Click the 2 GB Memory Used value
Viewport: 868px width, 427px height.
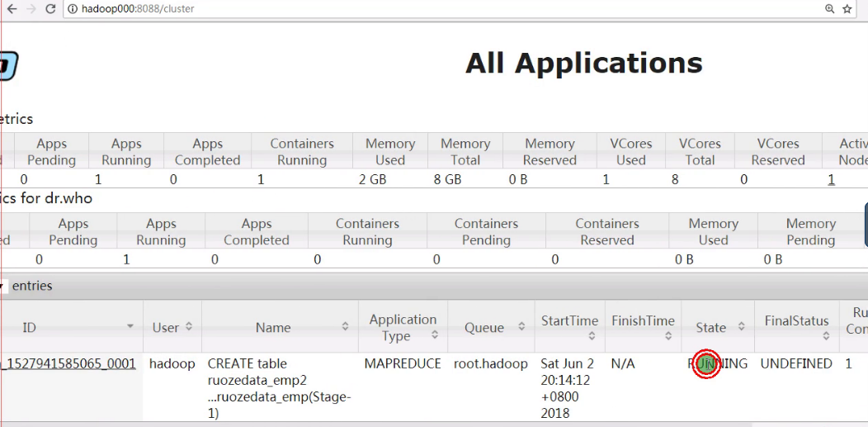[373, 179]
